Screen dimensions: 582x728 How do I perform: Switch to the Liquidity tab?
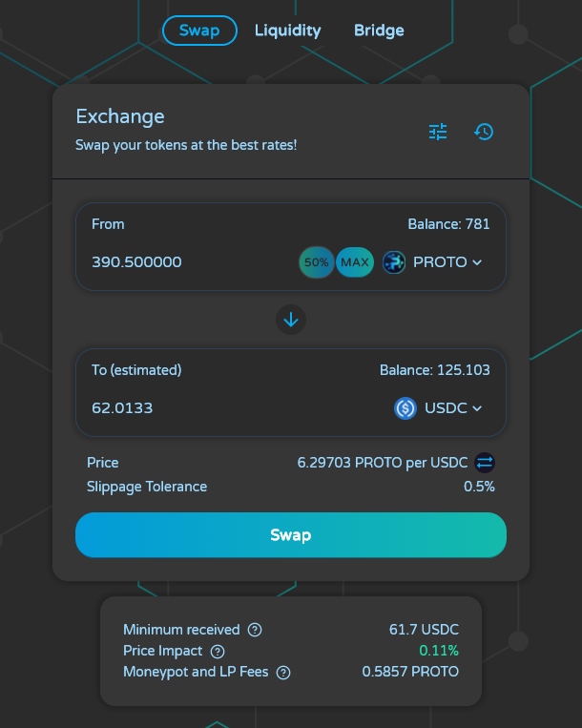(x=288, y=31)
